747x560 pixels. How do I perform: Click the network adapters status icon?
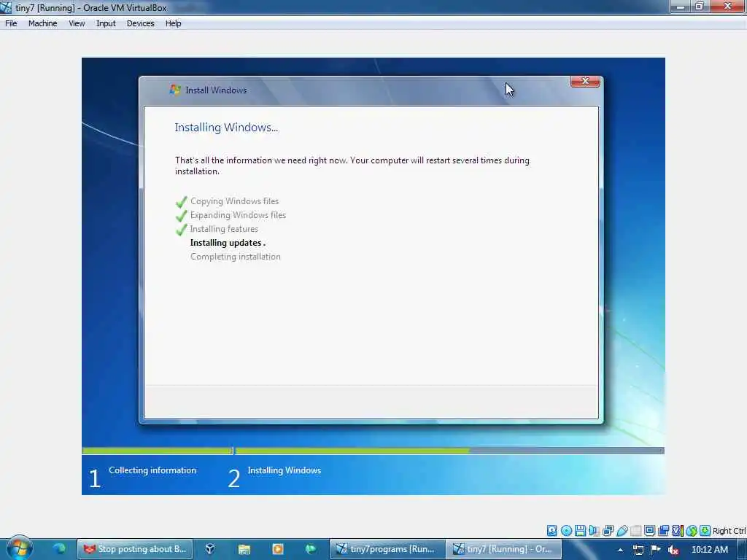click(608, 531)
